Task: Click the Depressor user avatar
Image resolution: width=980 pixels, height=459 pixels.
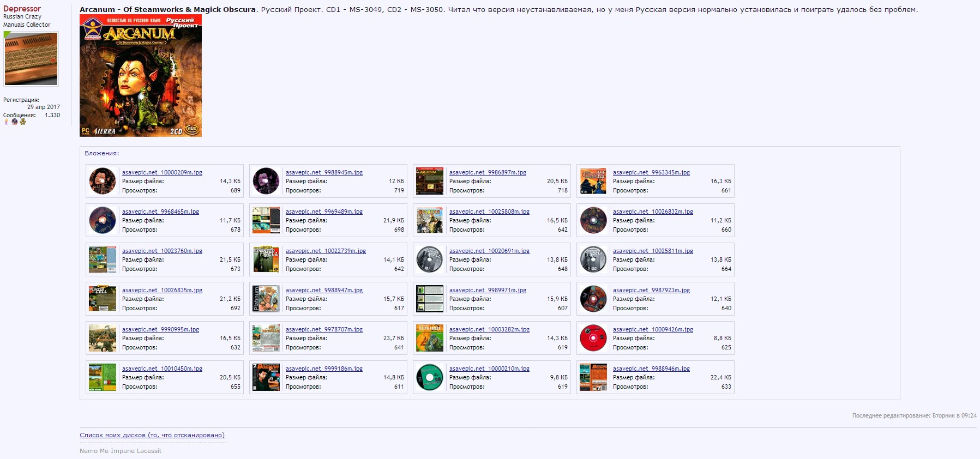Action: pyautogui.click(x=31, y=59)
